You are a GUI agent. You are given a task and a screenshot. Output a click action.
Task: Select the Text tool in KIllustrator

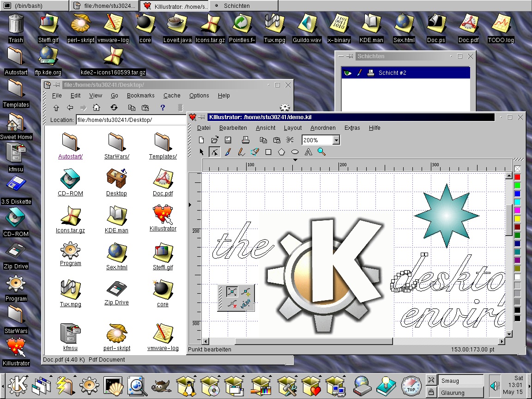point(308,152)
